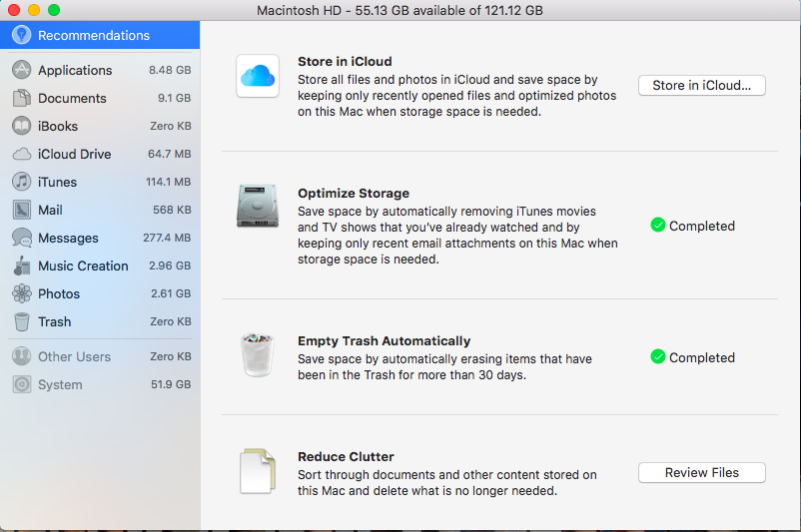Viewport: 801px width, 532px height.
Task: Click the Store in iCloud... button
Action: [702, 85]
